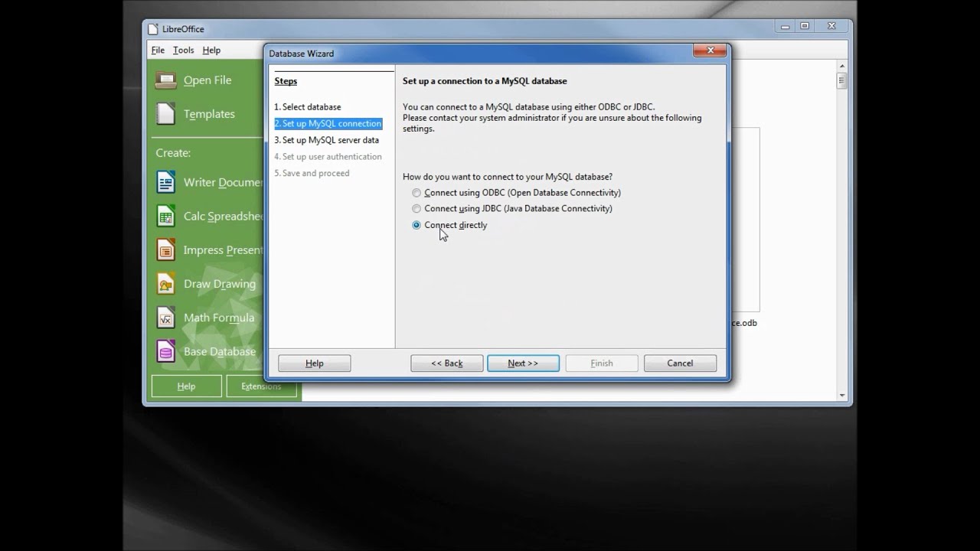Click the Calc Spreadsheet icon

165,216
